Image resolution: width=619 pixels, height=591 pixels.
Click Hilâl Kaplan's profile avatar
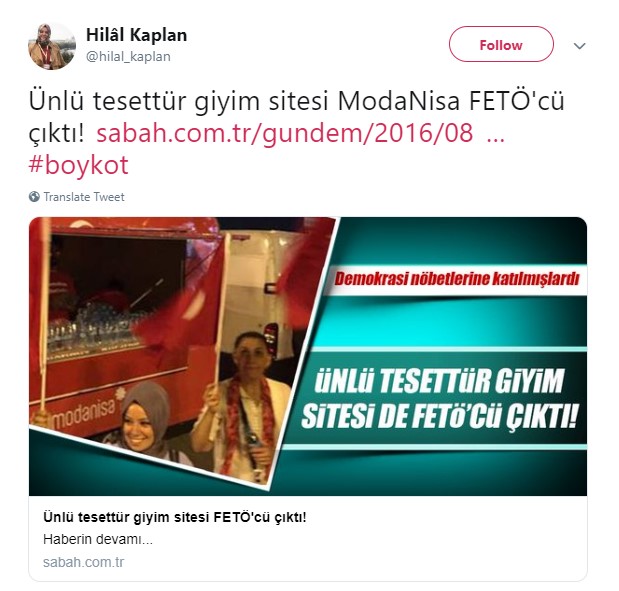51,46
